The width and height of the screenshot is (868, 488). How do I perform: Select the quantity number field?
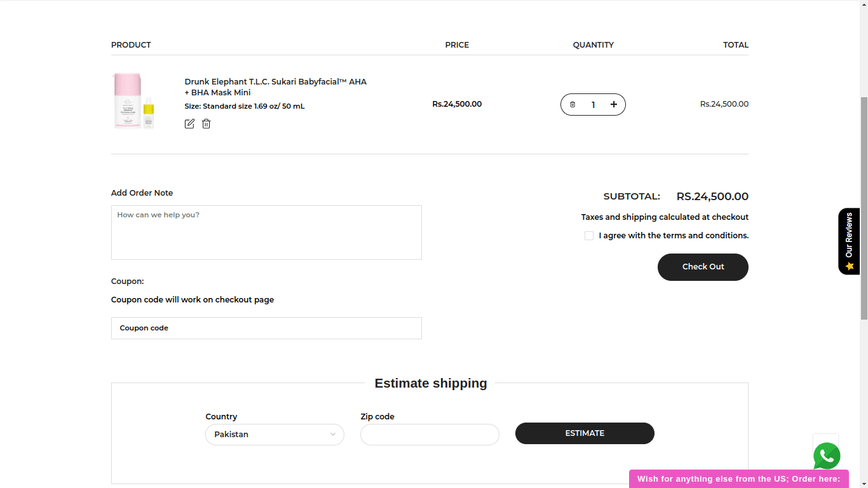point(593,105)
